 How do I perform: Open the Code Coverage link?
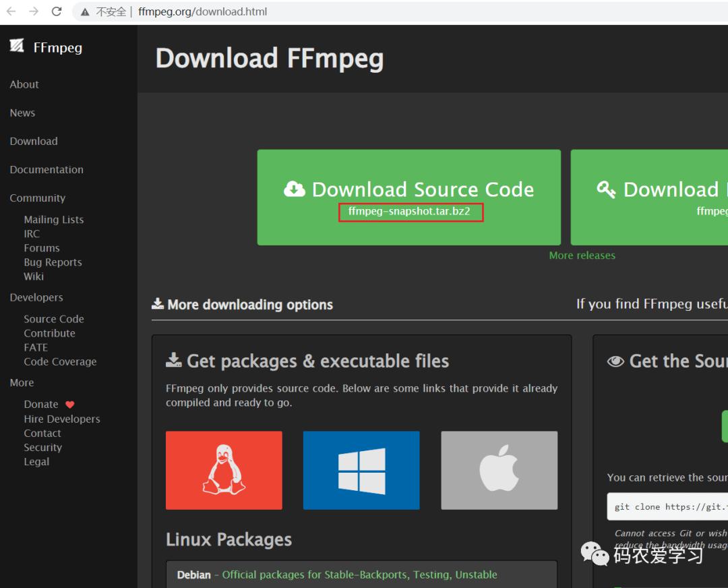point(61,362)
